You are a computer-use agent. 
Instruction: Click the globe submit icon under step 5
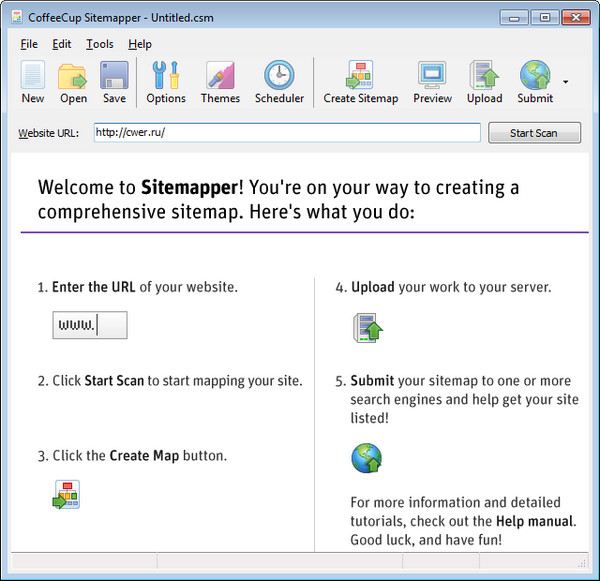[x=367, y=458]
